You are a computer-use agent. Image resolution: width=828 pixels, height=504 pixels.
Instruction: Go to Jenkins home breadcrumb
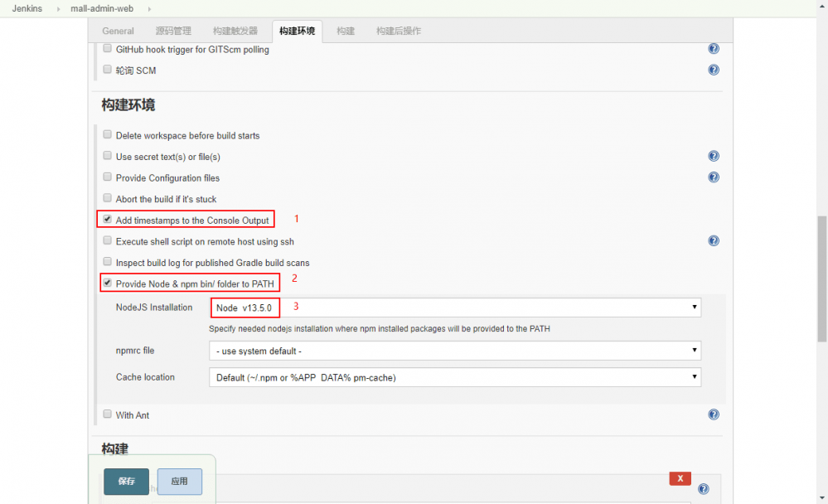[27, 9]
